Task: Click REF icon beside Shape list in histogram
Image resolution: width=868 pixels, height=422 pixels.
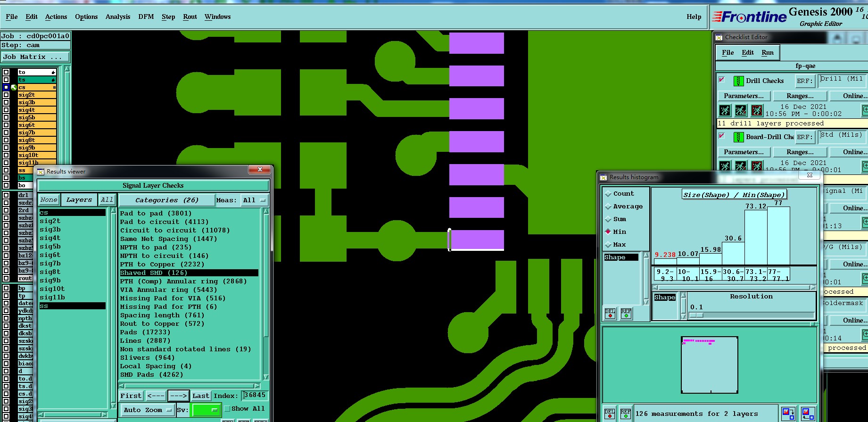Action: tap(626, 313)
